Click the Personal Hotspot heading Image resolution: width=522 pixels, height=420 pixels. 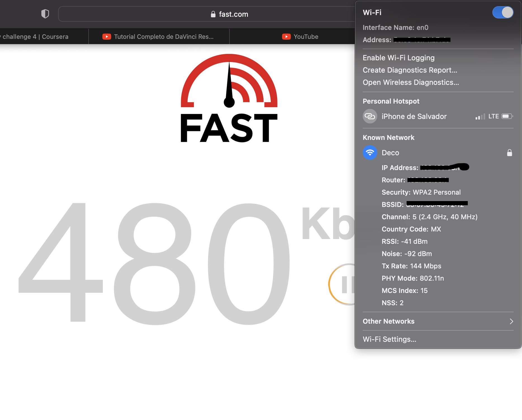pyautogui.click(x=391, y=101)
